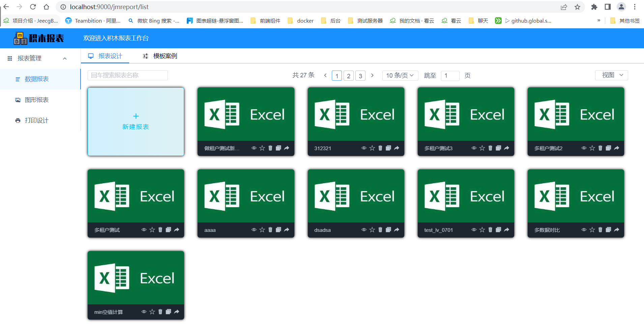Copy the aaaa report
644x325 pixels.
click(279, 230)
